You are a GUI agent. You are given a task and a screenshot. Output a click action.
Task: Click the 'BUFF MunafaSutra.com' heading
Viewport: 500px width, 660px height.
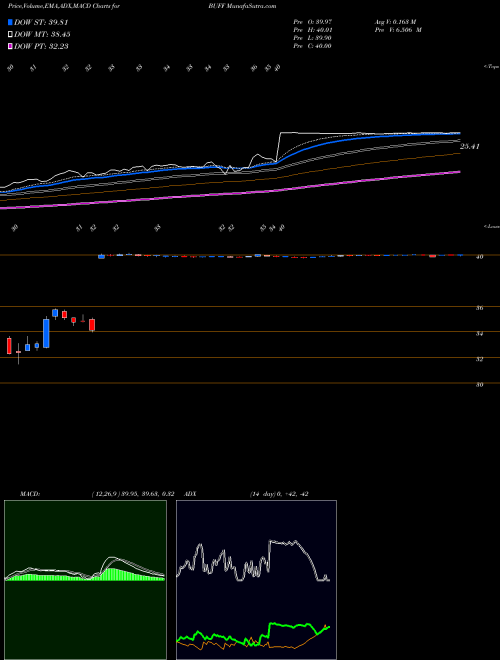(242, 6)
